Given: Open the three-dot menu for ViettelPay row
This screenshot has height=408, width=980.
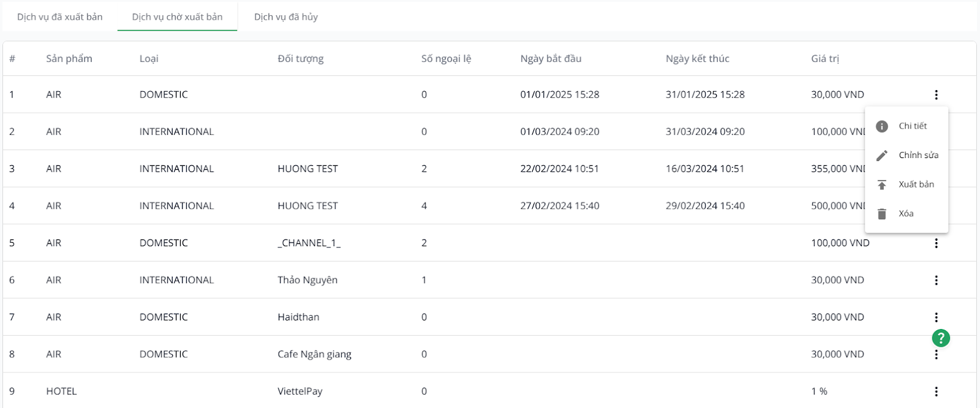Looking at the screenshot, I should tap(936, 391).
